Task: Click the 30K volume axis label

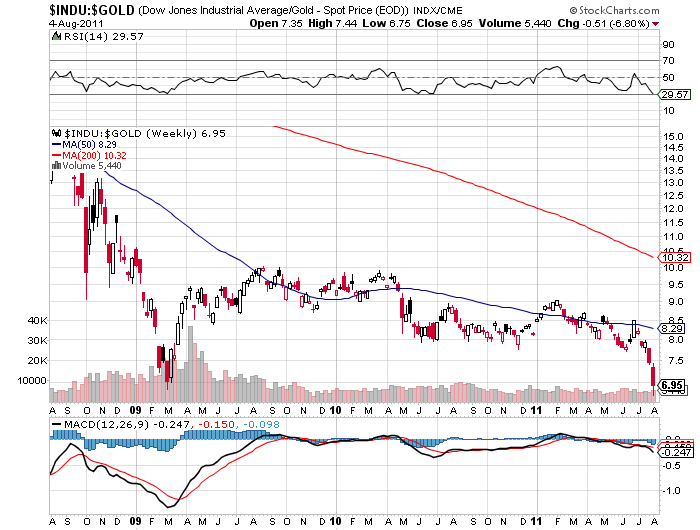Action: [38, 341]
